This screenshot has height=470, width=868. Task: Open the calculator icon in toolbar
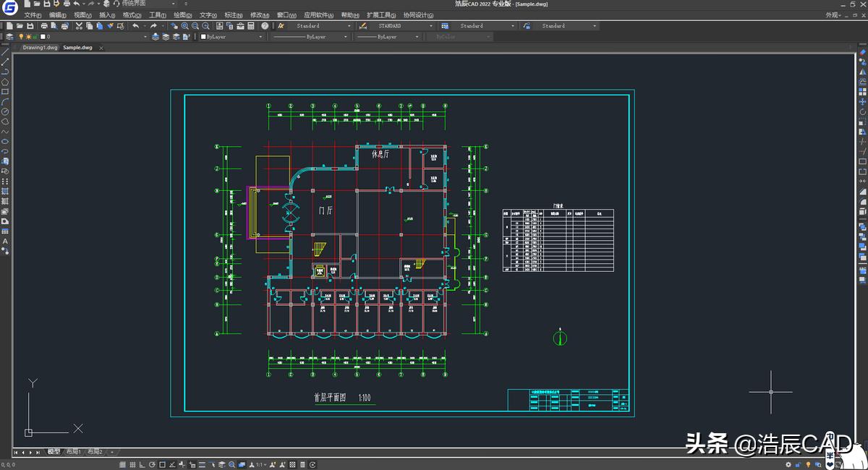252,26
